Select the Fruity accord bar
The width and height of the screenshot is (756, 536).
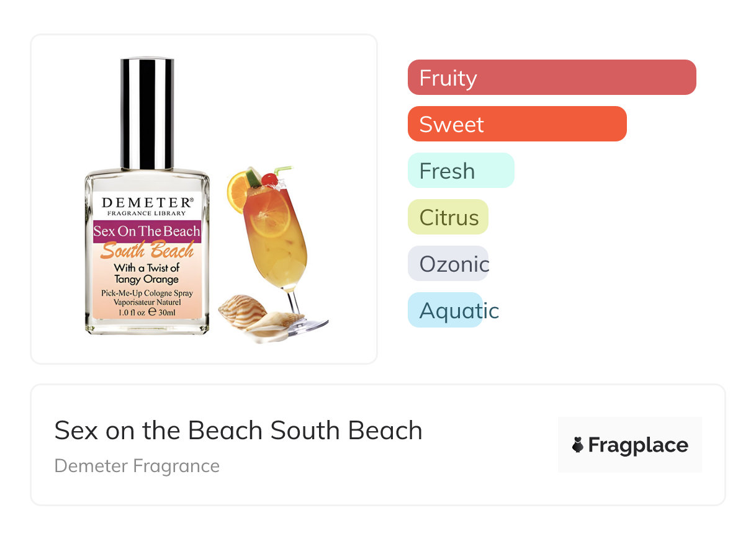click(x=551, y=78)
